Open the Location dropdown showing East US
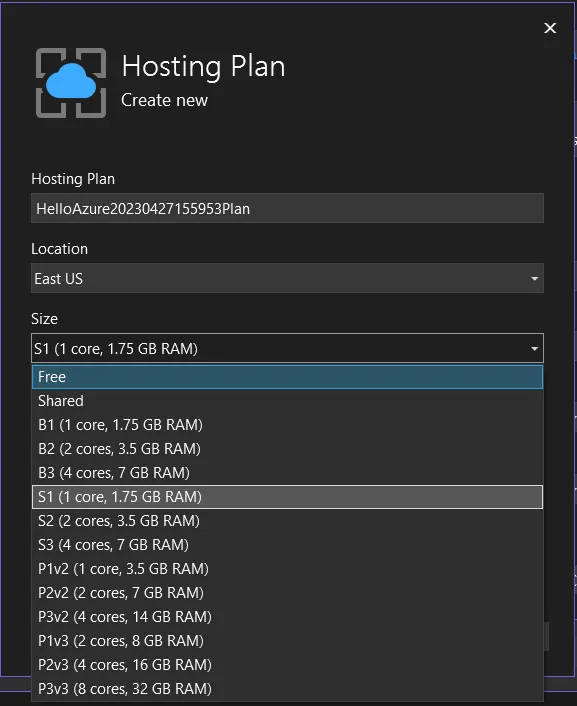The image size is (577, 706). (287, 278)
